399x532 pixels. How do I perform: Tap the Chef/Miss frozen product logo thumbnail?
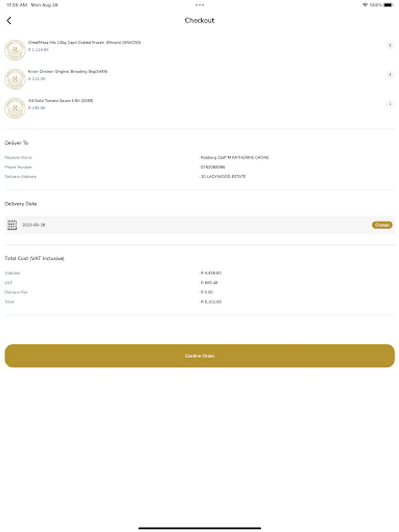click(15, 50)
